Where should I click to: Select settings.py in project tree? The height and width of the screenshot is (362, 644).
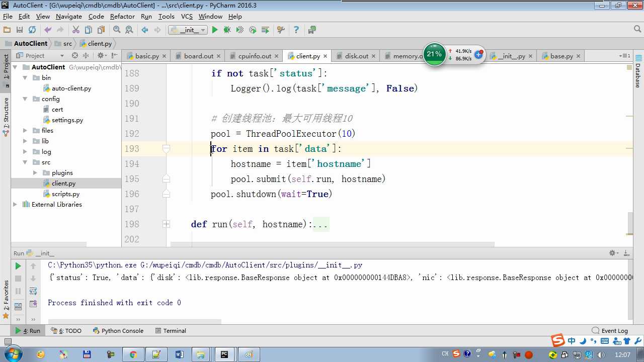coord(67,120)
